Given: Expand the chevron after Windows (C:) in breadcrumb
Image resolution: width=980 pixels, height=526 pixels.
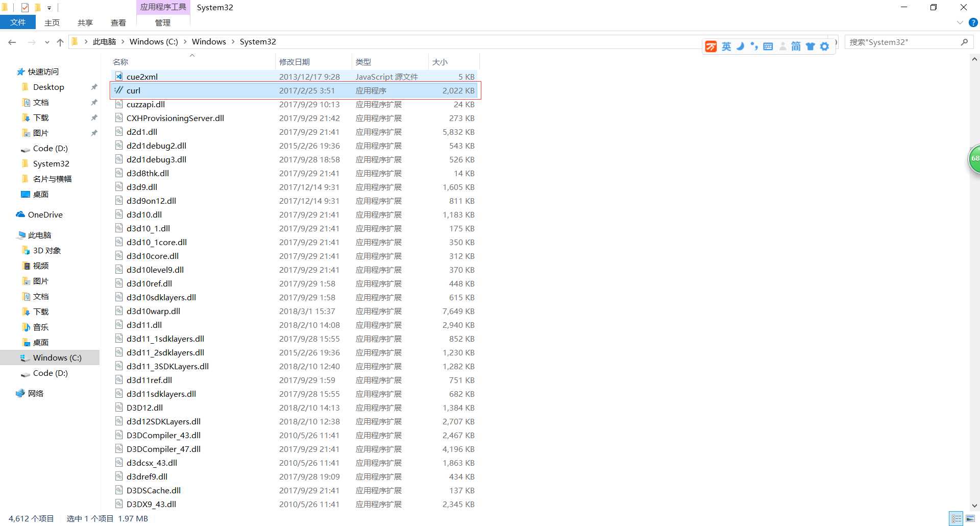Looking at the screenshot, I should tap(185, 42).
